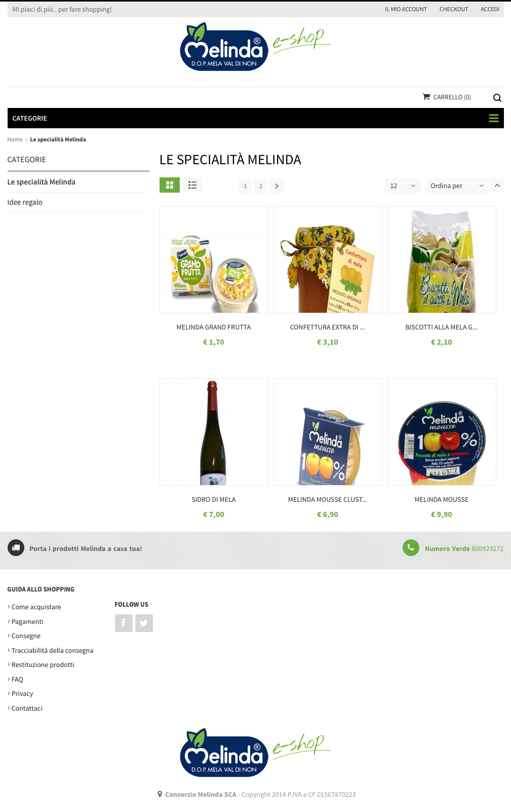Toggle sort direction arrow
The image size is (511, 812).
[497, 186]
